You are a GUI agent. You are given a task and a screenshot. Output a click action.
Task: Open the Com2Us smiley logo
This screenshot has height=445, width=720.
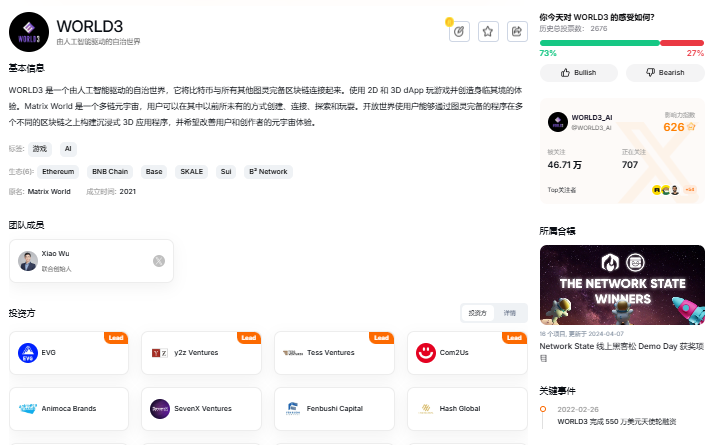click(426, 353)
